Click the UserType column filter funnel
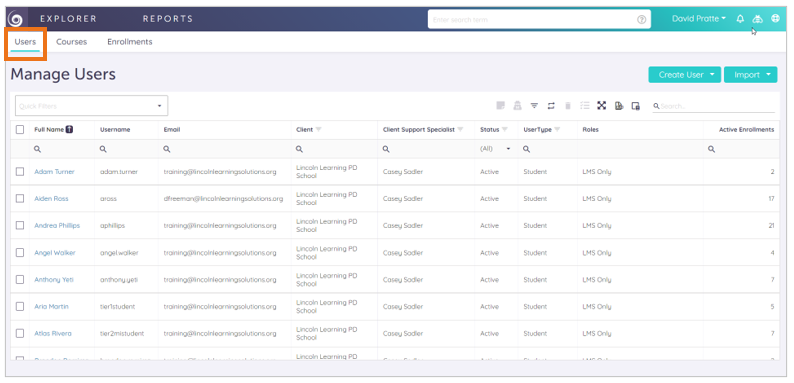This screenshot has width=794, height=383. 557,130
